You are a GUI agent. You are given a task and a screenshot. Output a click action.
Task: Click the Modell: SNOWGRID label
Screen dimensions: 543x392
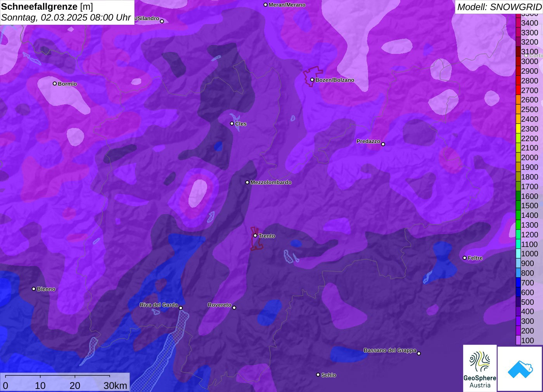[499, 7]
